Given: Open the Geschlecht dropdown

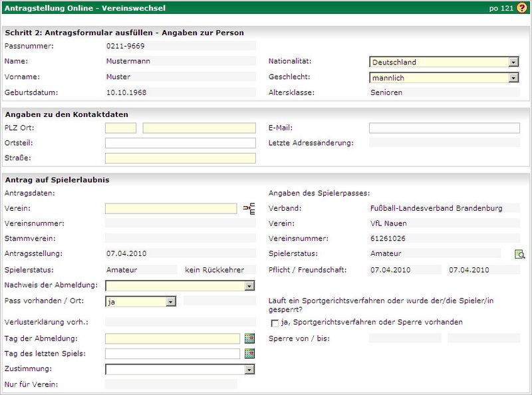Looking at the screenshot, I should tap(513, 78).
